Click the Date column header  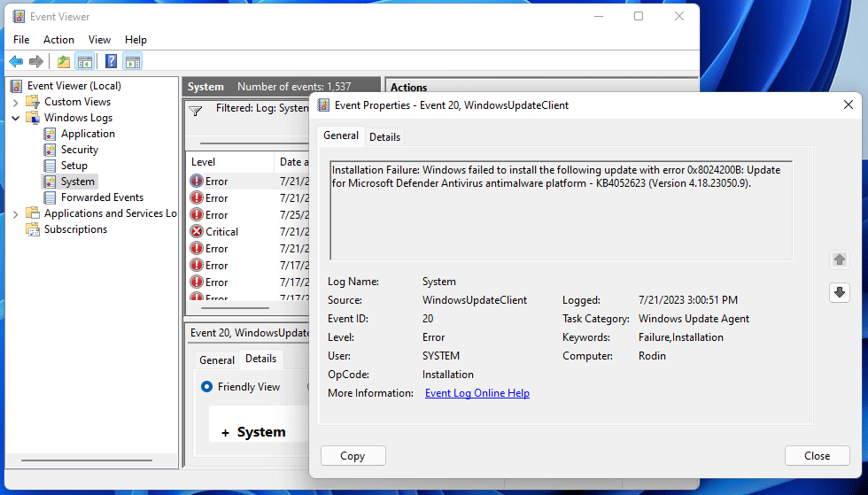(x=291, y=162)
